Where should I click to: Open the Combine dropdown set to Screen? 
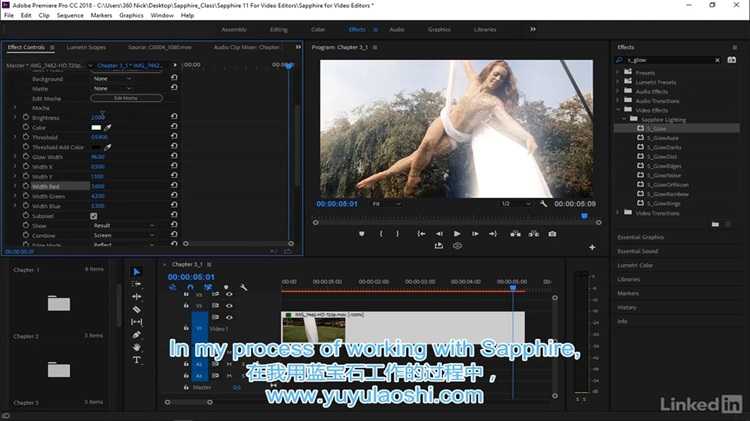pos(123,235)
